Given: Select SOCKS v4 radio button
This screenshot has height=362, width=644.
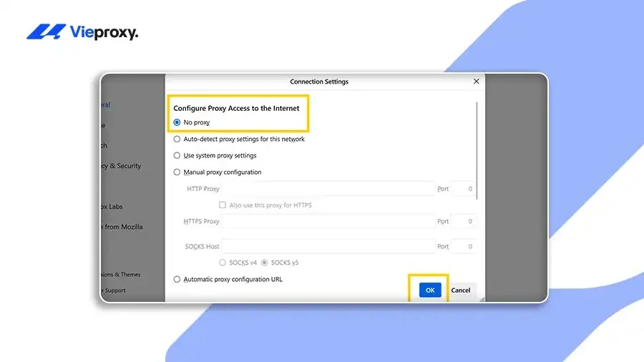Looking at the screenshot, I should click(223, 263).
